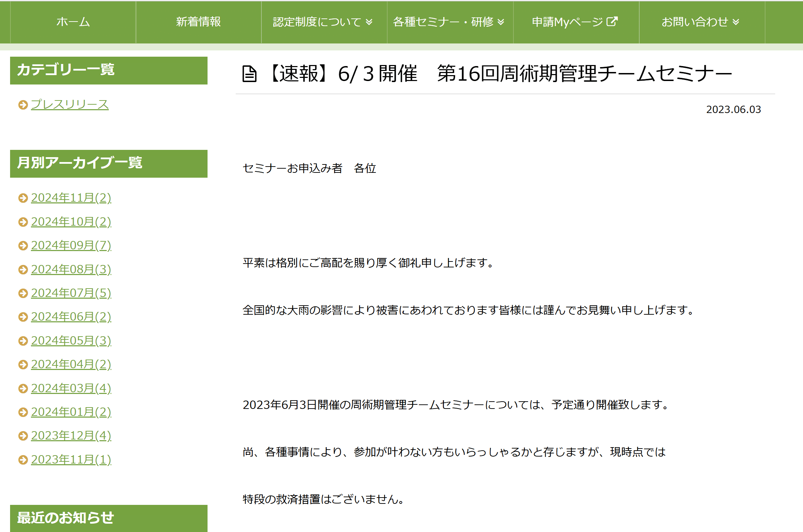803x532 pixels.
Task: Click arrow icon beside 2024年05月(3)
Action: click(23, 341)
